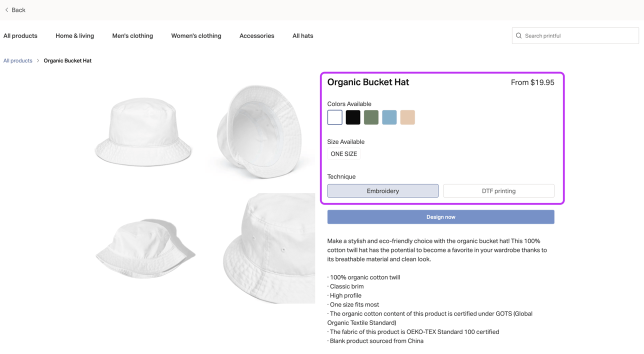Click the Organic Bucket Hat product title
Screen dimensions: 644x354
[368, 82]
